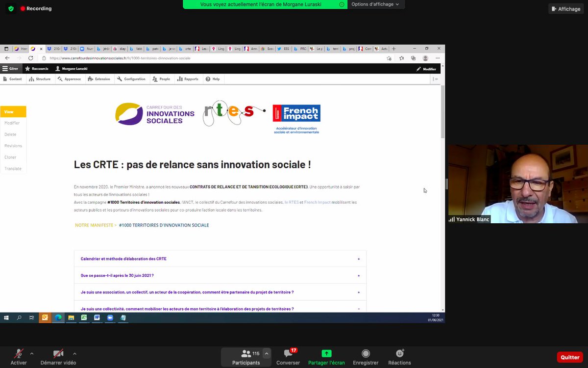588x368 pixels.
Task: Select the View tab in side panel
Action: pyautogui.click(x=13, y=112)
